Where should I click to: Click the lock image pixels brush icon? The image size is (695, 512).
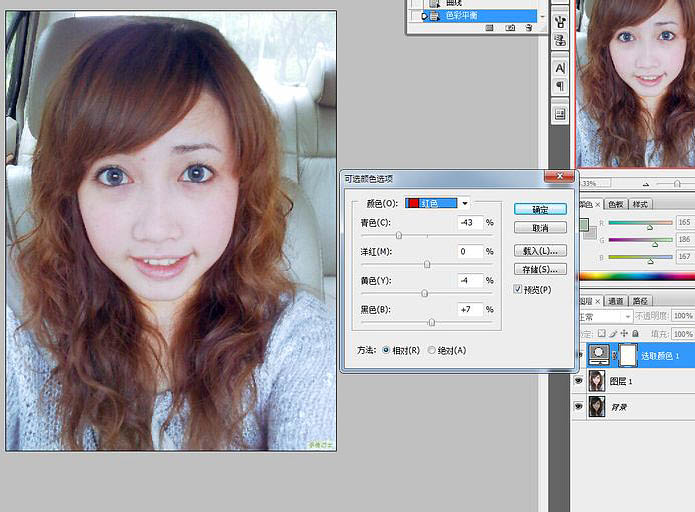613,333
